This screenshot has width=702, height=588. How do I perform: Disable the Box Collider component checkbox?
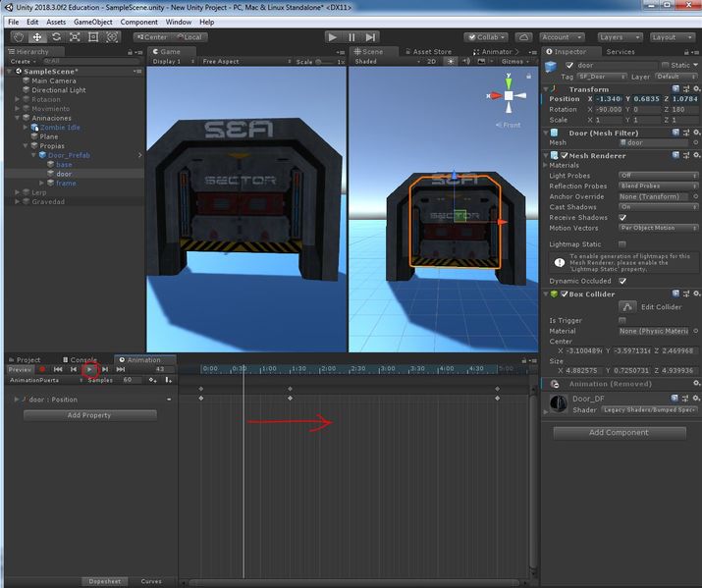coord(565,294)
